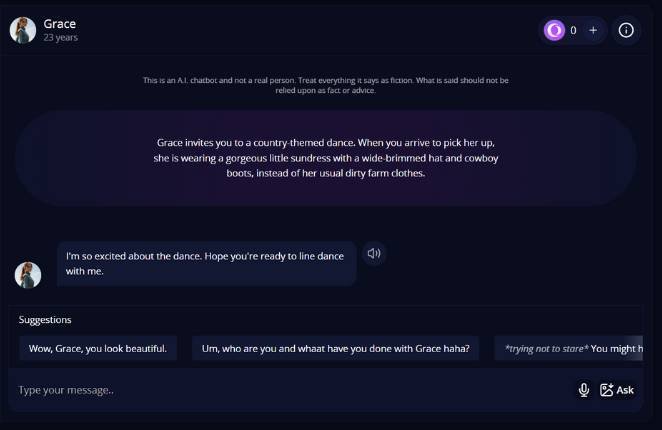Activate the microphone voice input
Viewport: 662px width, 430px height.
(584, 390)
